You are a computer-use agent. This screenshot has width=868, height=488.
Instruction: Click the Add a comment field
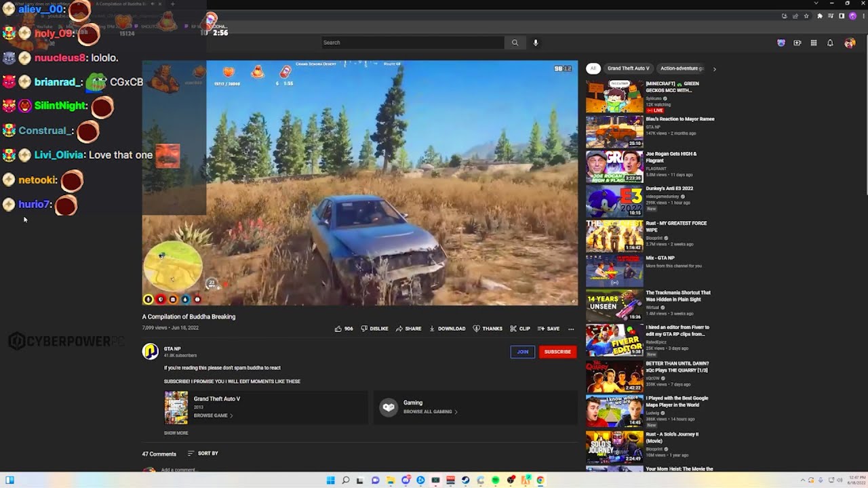point(179,470)
